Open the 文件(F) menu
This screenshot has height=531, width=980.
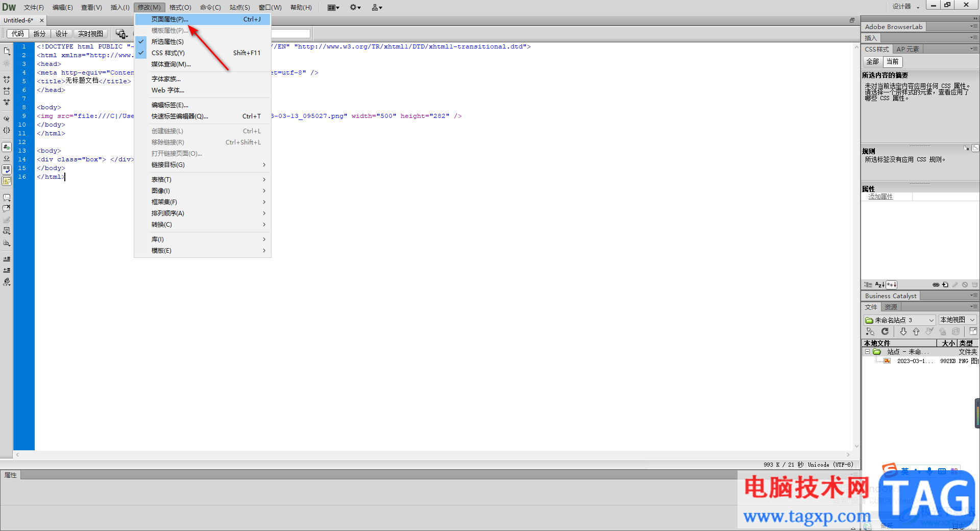pos(34,8)
